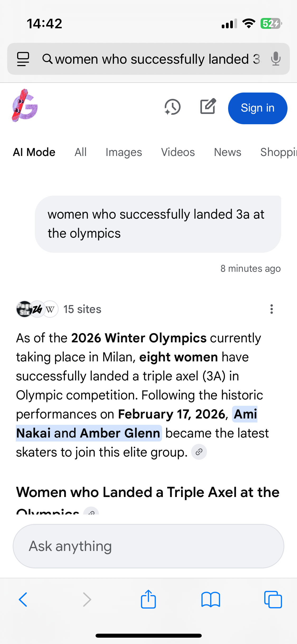Show open tabs in Safari
The height and width of the screenshot is (644, 297).
coord(273,600)
